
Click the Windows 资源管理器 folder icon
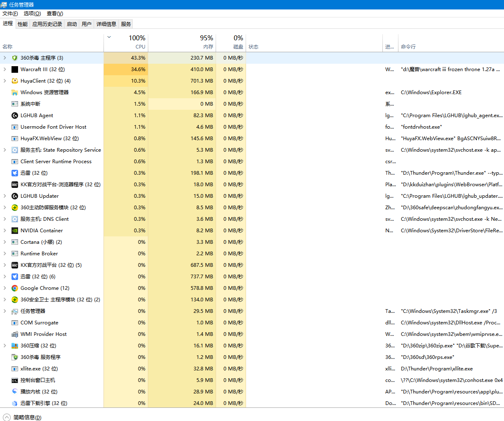15,93
